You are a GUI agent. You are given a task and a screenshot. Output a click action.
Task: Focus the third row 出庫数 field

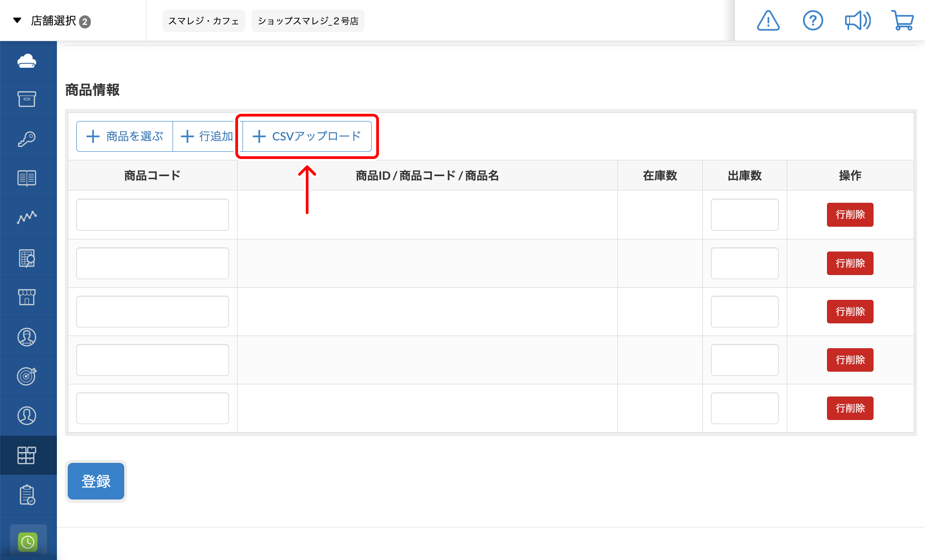click(x=745, y=312)
